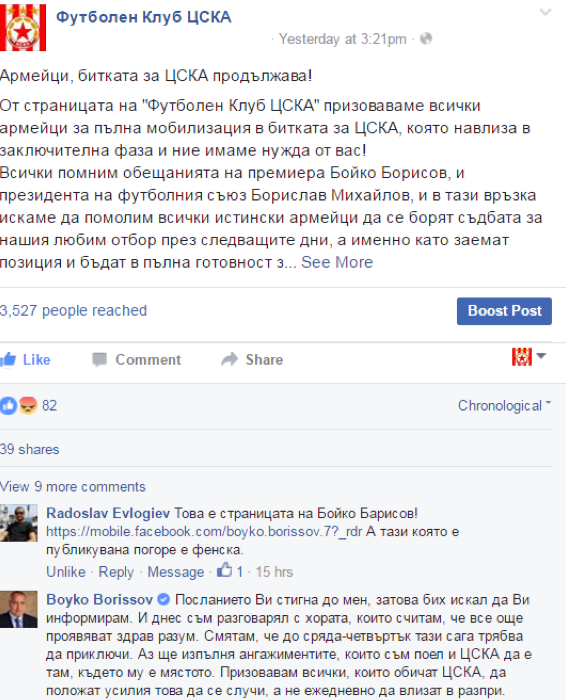Click the Boost Post button
569x700 pixels.
tap(504, 311)
